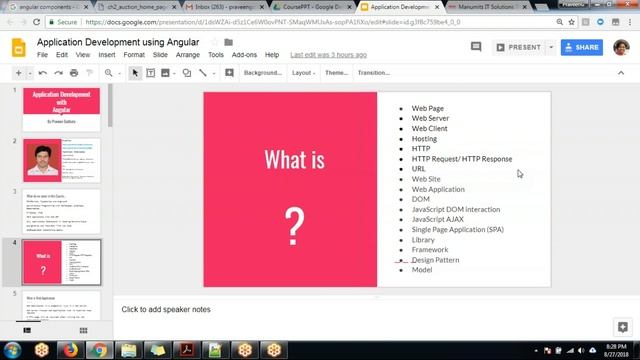Click the new slide plus button
640x360 pixels.
[x=18, y=73]
